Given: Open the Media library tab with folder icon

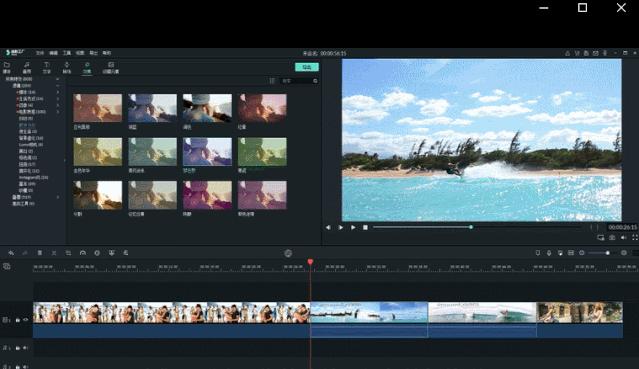Looking at the screenshot, I should tap(7, 68).
